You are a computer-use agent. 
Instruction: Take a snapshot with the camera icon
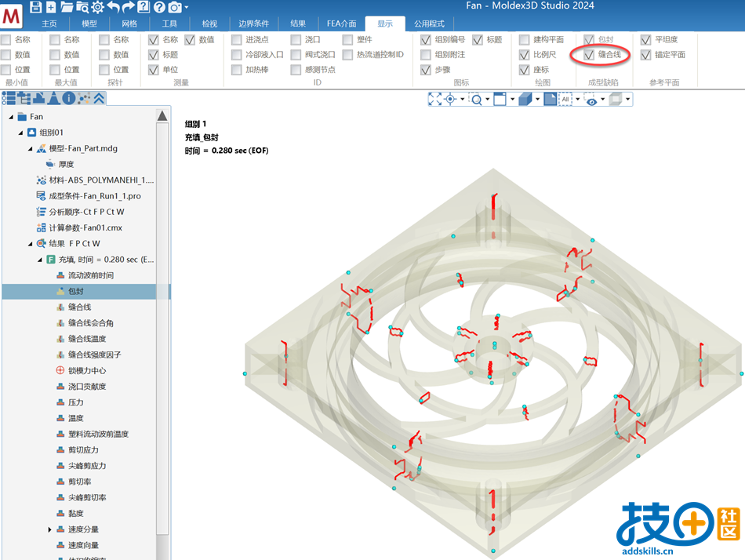175,6
